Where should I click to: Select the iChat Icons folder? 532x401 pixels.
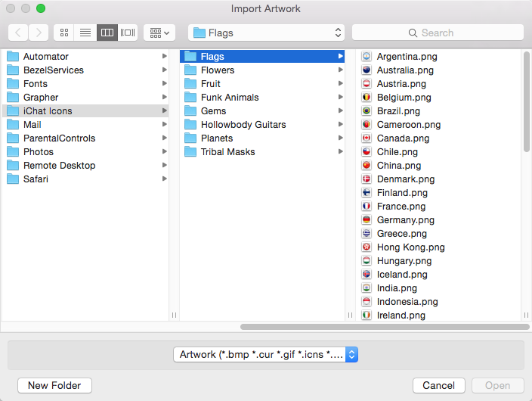pos(85,110)
